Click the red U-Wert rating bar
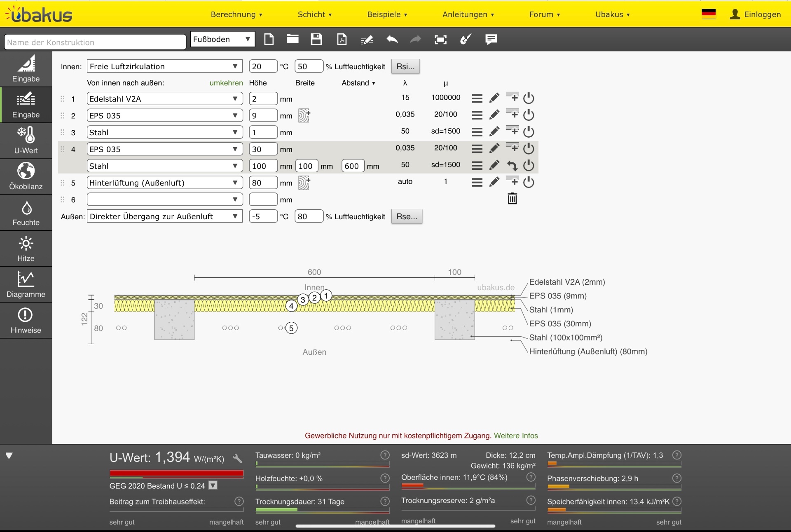Screen dimensions: 791x532 pyautogui.click(x=176, y=473)
